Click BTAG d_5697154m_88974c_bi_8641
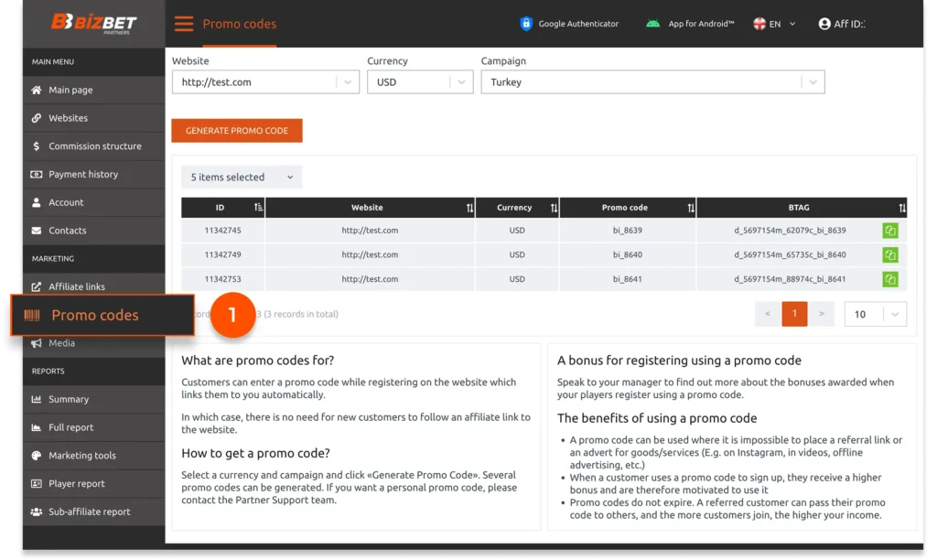Image resolution: width=937 pixels, height=560 pixels. pos(790,279)
